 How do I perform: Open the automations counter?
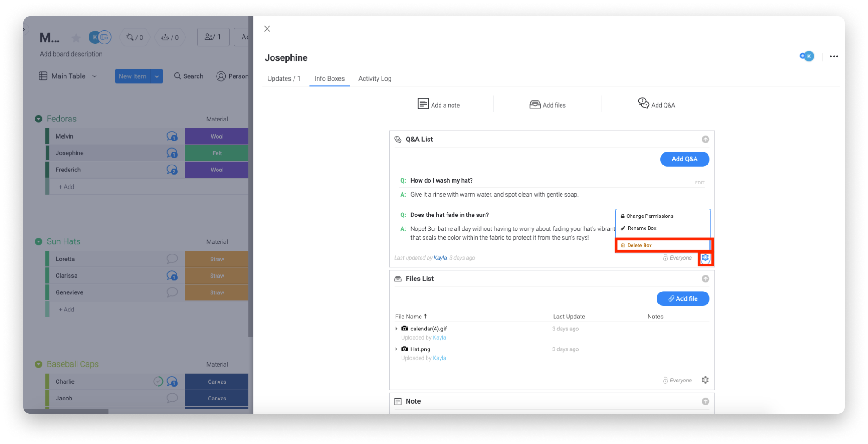point(170,37)
